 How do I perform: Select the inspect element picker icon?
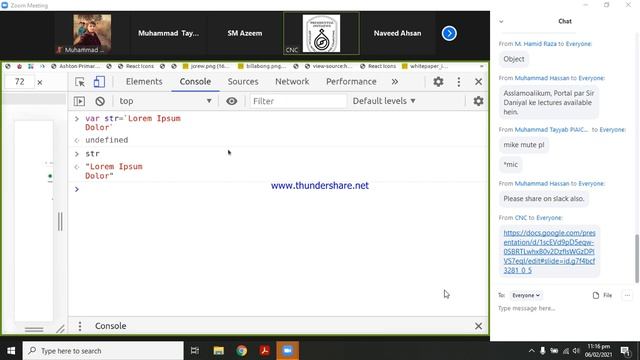pyautogui.click(x=80, y=82)
